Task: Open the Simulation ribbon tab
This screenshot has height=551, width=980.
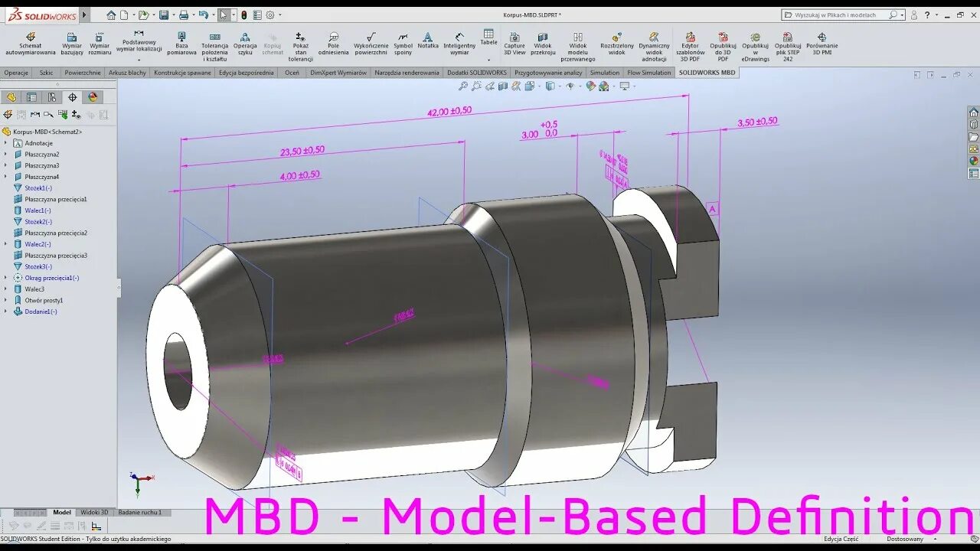Action: (x=604, y=73)
